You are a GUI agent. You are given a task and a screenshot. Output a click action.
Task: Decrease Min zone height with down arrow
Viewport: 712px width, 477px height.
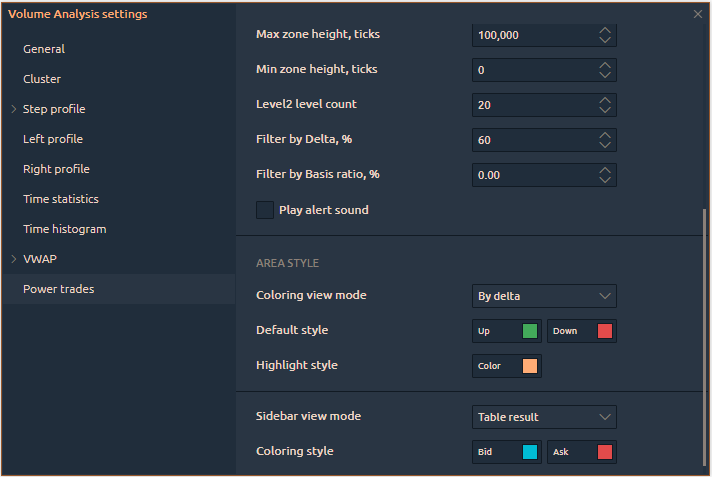click(604, 75)
